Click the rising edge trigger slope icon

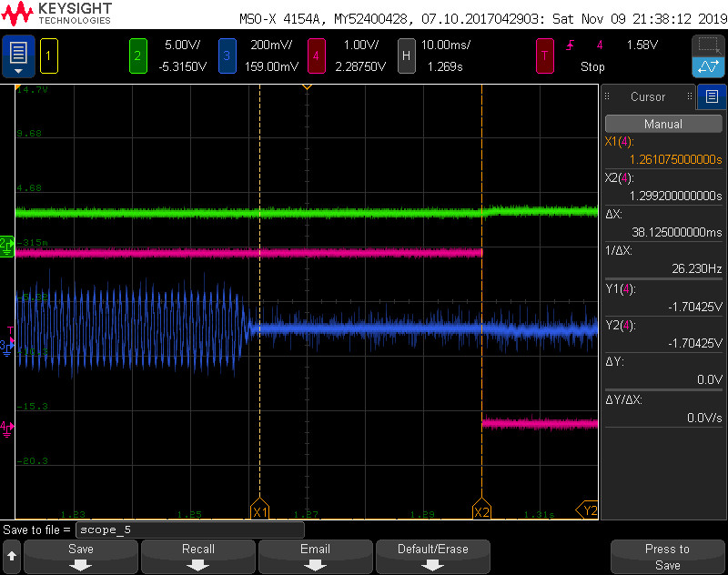[x=571, y=45]
